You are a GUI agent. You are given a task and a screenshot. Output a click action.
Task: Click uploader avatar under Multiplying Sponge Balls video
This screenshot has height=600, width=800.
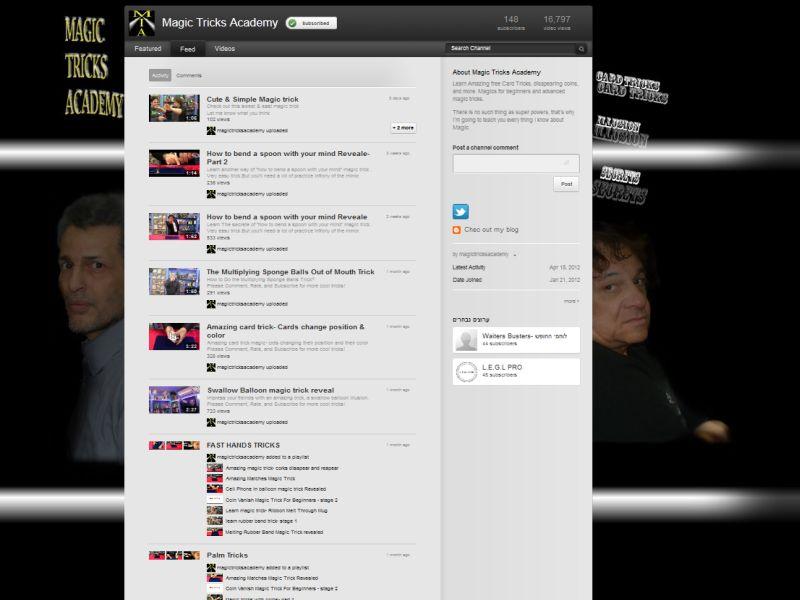211,304
